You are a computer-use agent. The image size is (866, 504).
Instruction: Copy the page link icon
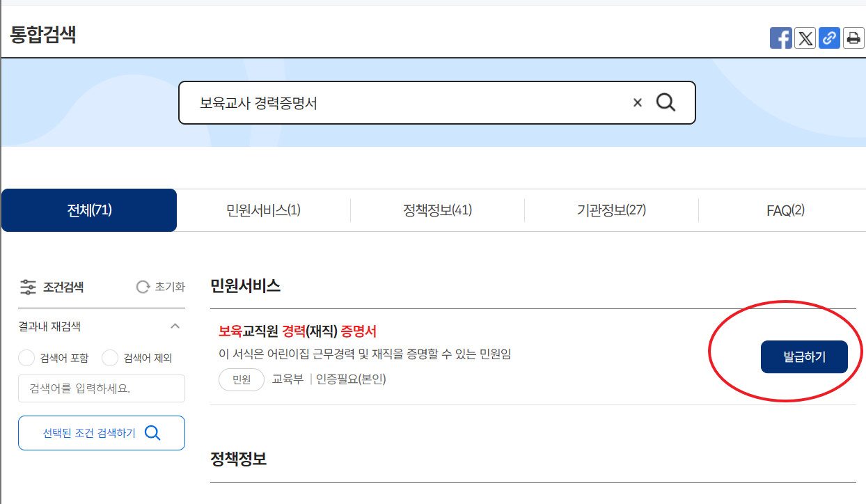pos(829,38)
